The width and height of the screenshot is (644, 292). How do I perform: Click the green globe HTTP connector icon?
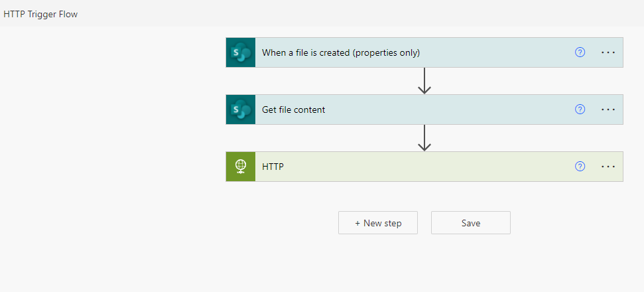click(x=241, y=167)
